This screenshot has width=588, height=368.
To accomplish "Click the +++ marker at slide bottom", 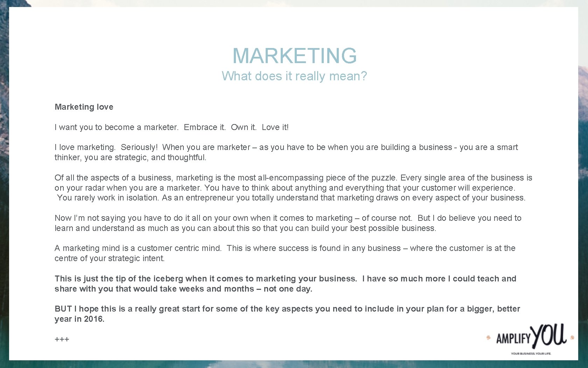I will click(62, 339).
